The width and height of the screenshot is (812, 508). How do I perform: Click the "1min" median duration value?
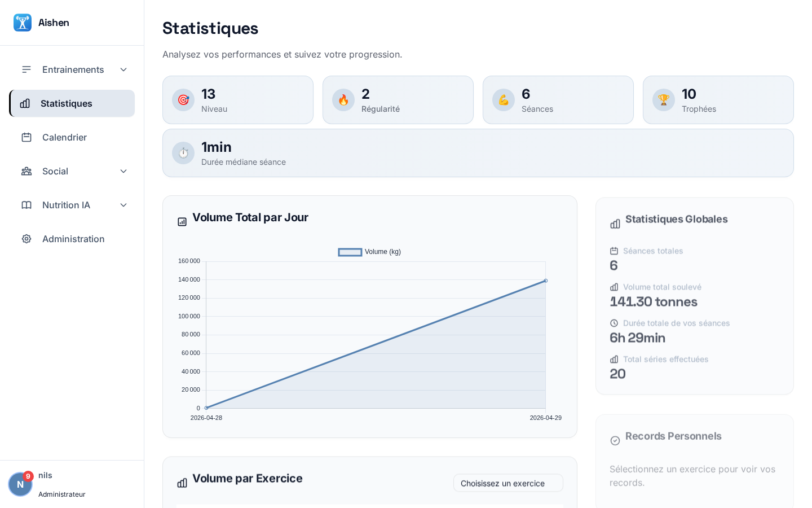(x=217, y=147)
